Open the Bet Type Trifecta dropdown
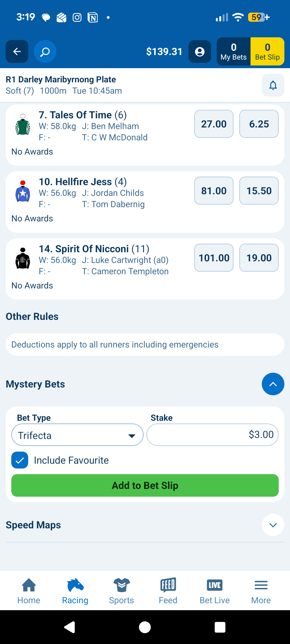This screenshot has width=290, height=644. [77, 435]
